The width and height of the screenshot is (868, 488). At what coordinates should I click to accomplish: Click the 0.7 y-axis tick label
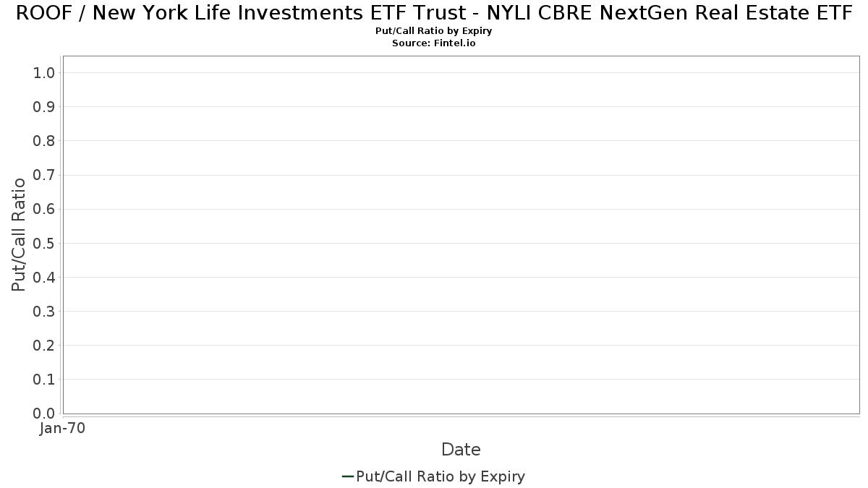tap(44, 175)
